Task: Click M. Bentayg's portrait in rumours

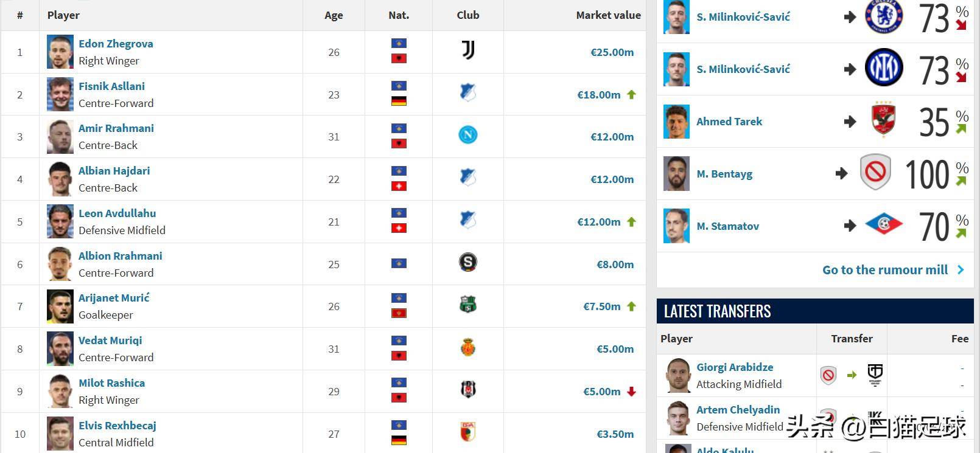Action: pos(676,174)
